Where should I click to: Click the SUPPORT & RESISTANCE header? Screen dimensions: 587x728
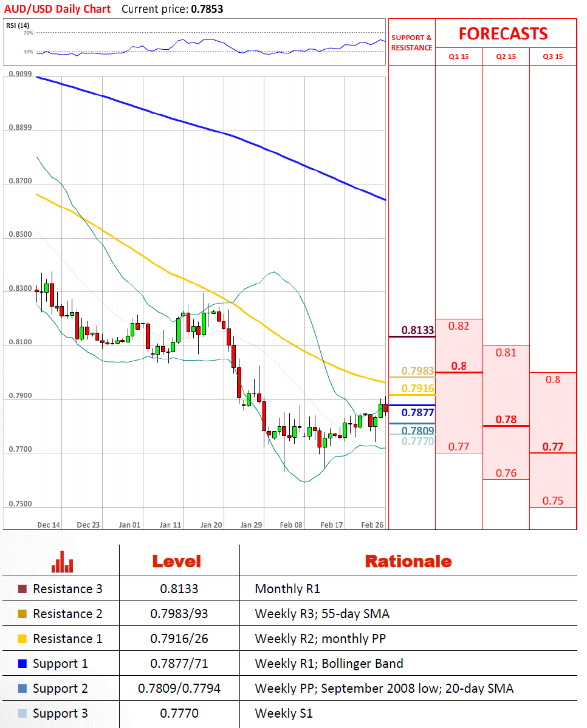(412, 43)
